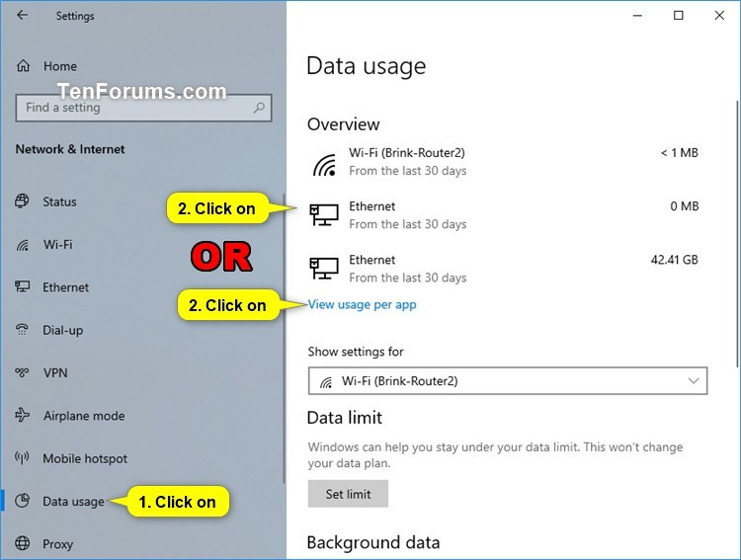This screenshot has height=560, width=741.
Task: Close the Settings window
Action: pyautogui.click(x=719, y=16)
